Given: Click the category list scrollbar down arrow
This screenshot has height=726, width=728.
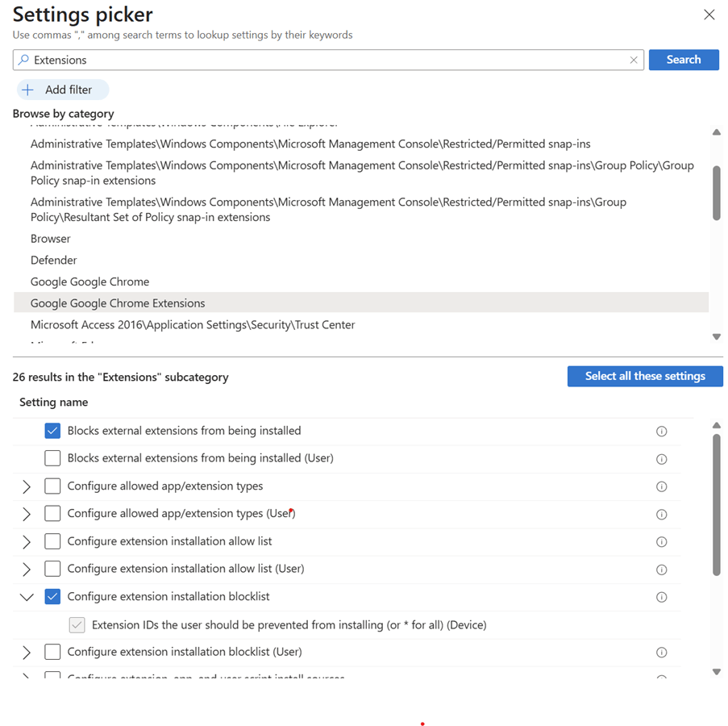Looking at the screenshot, I should tap(716, 337).
